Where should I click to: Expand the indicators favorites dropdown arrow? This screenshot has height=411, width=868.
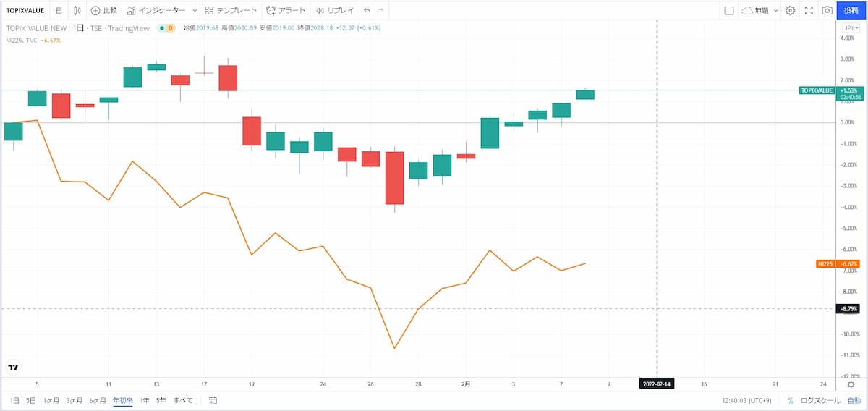coord(195,11)
